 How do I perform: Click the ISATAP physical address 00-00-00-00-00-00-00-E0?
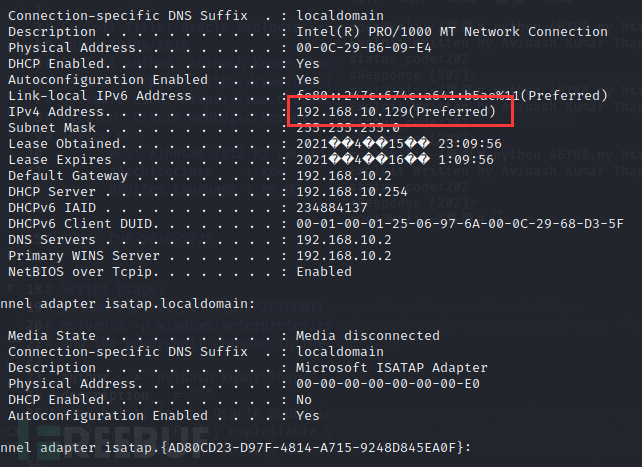[x=388, y=384]
